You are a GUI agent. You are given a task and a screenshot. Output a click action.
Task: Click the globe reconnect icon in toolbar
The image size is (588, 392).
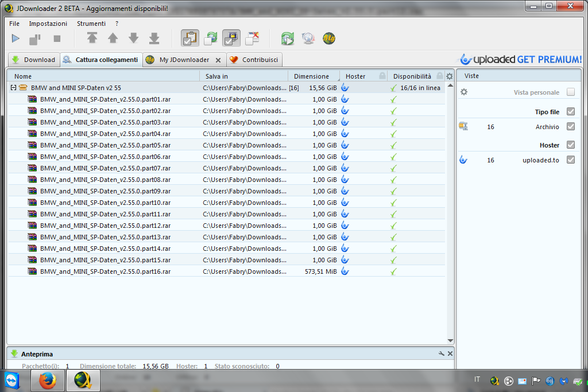pyautogui.click(x=308, y=38)
